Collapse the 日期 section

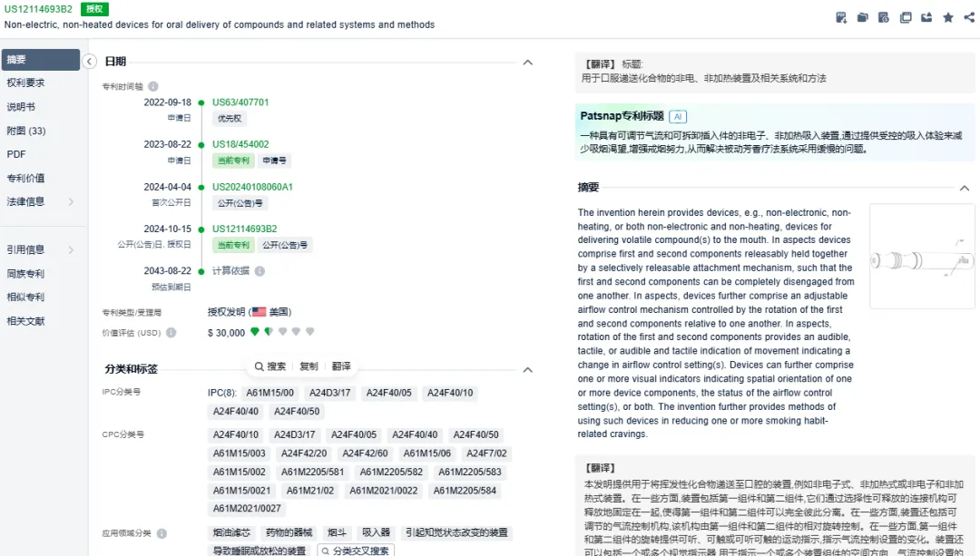click(527, 62)
